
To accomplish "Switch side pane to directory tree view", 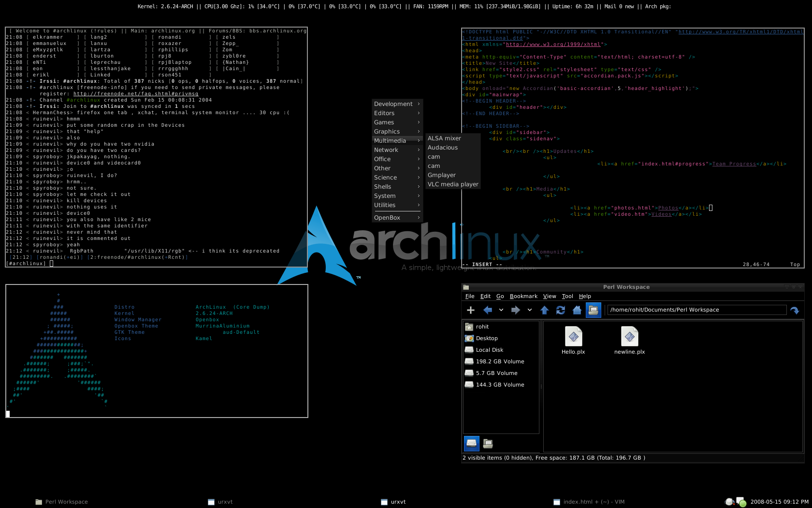I will [x=488, y=443].
